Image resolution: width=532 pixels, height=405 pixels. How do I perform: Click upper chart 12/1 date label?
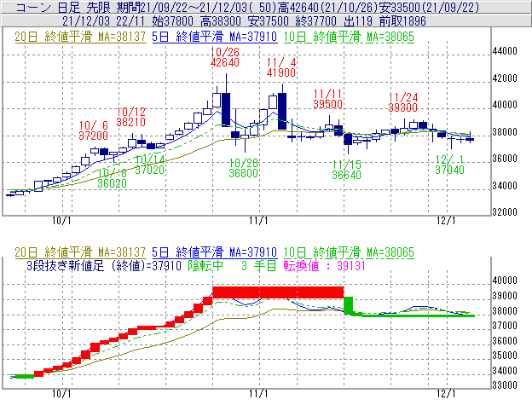446,221
